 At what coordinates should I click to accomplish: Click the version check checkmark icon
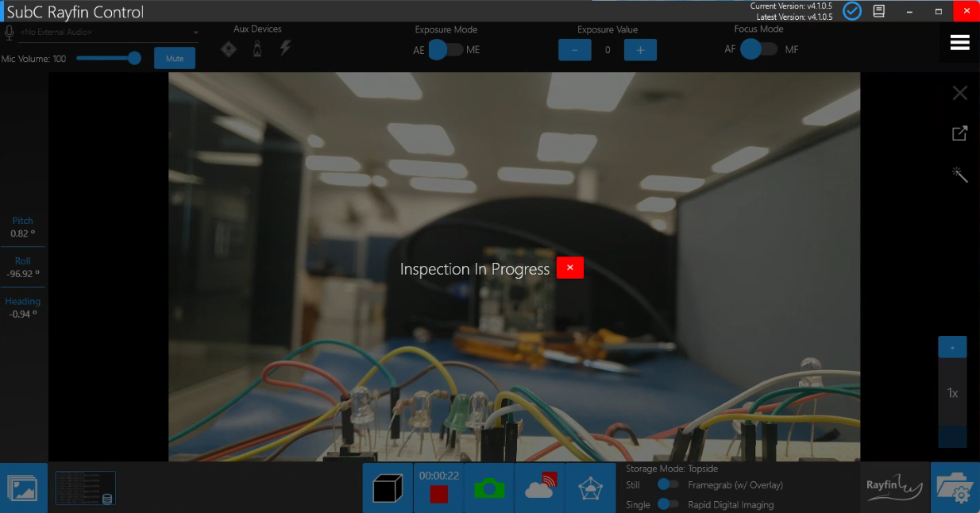coord(852,11)
